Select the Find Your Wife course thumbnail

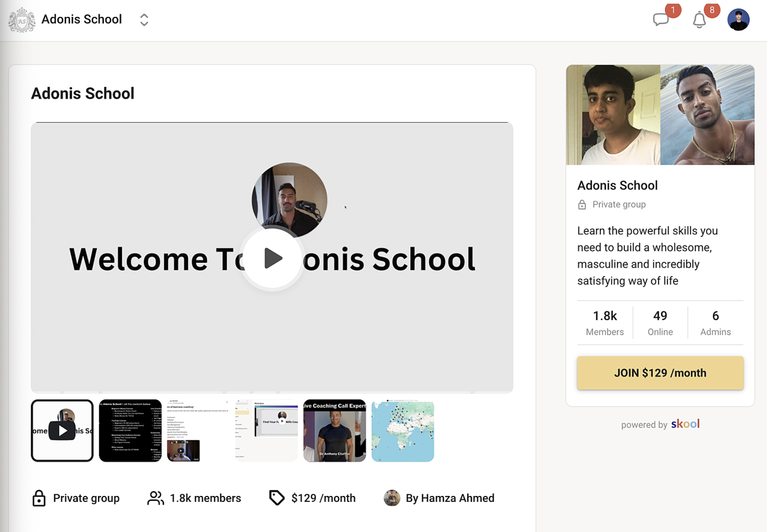[266, 430]
